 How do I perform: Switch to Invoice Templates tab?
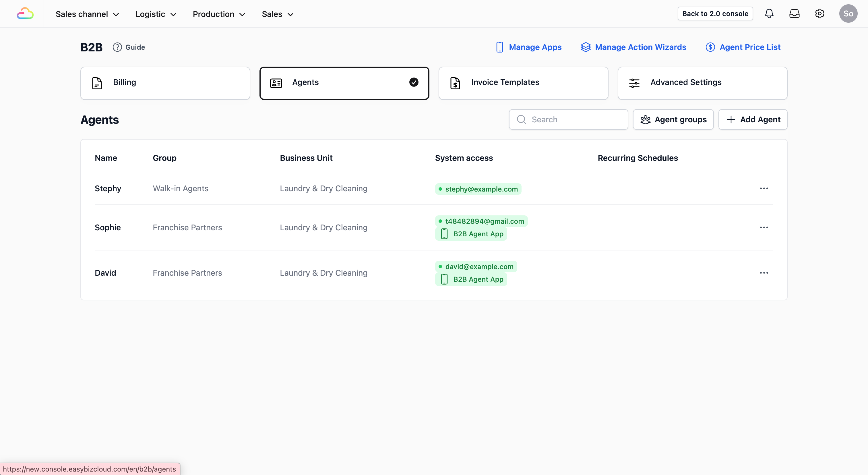click(x=523, y=83)
